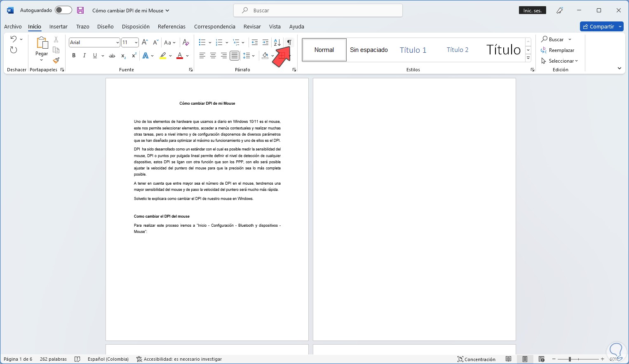This screenshot has width=629, height=364.
Task: Toggle Bold formatting
Action: pos(74,56)
